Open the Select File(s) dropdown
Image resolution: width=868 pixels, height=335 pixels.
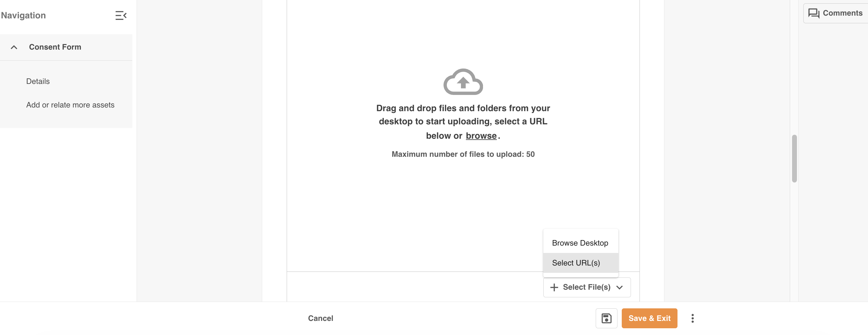pos(587,287)
